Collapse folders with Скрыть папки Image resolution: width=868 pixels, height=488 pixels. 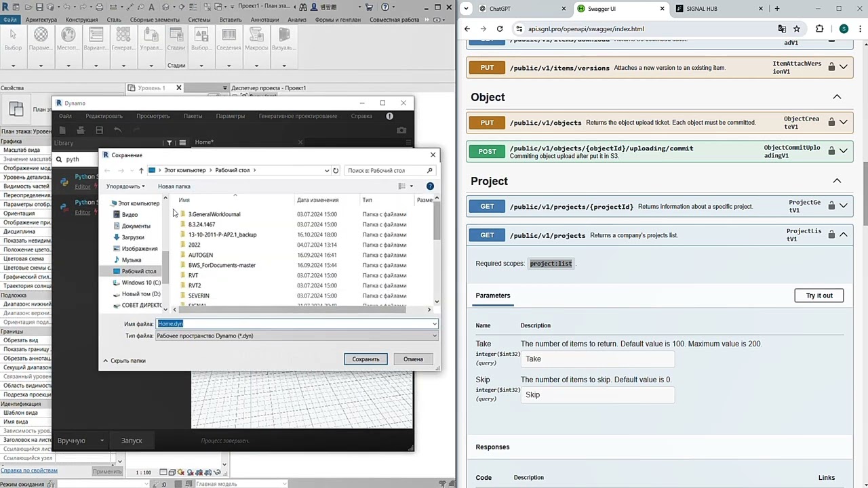(124, 361)
